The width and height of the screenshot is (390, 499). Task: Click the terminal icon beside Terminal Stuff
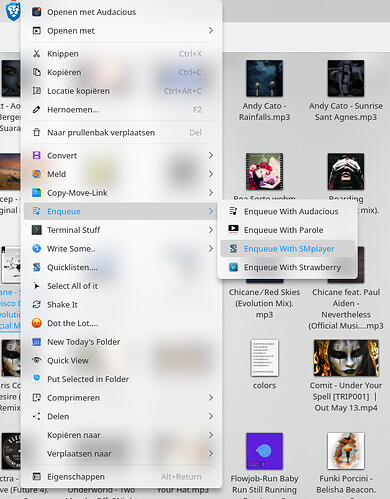pyautogui.click(x=37, y=230)
